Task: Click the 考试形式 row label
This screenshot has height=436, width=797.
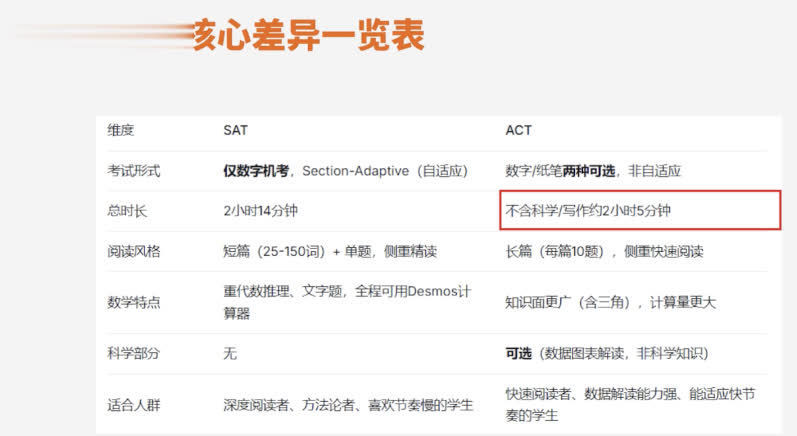Action: point(134,171)
